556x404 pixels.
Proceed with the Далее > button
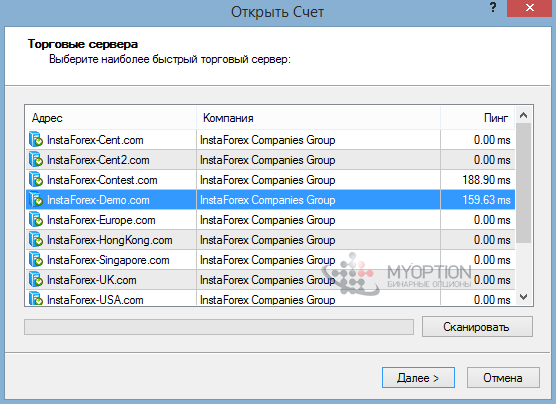(x=418, y=378)
